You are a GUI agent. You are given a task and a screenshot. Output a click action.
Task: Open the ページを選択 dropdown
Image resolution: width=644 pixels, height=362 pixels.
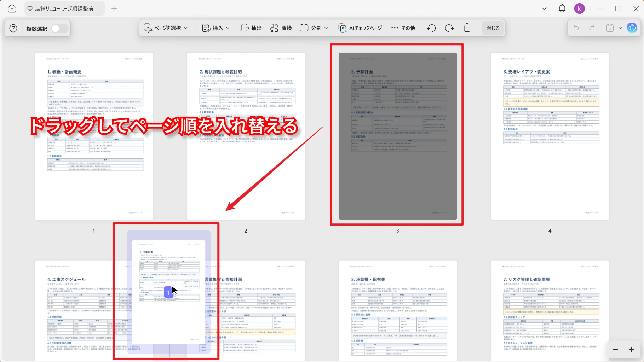166,28
